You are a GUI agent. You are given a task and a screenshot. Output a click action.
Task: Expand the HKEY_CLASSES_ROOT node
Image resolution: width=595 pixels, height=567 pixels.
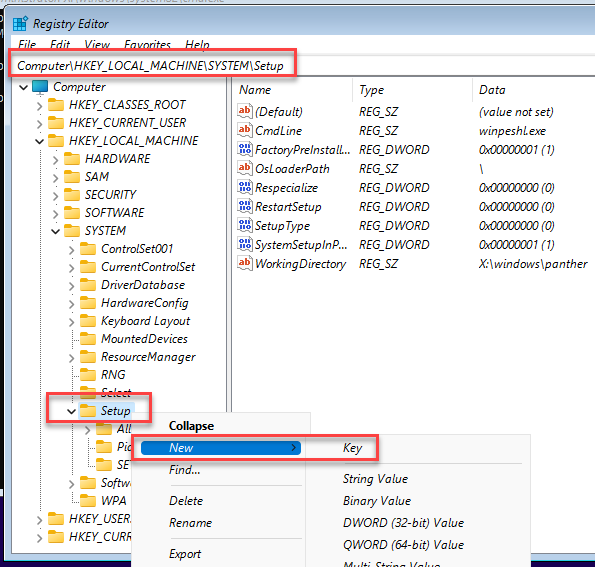click(39, 106)
